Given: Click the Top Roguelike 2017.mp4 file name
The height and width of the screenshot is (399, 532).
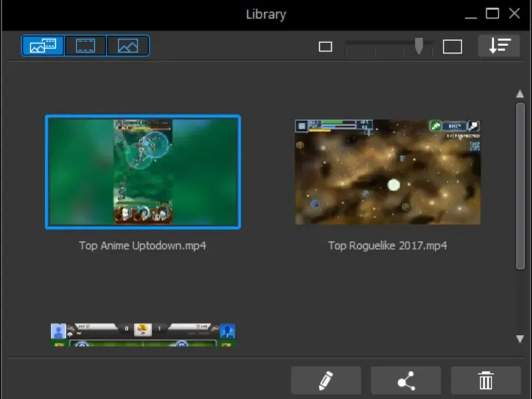Looking at the screenshot, I should 388,245.
